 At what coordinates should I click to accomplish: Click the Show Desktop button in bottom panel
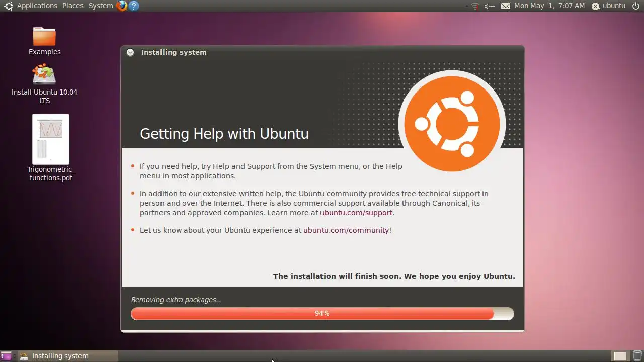[x=6, y=356]
